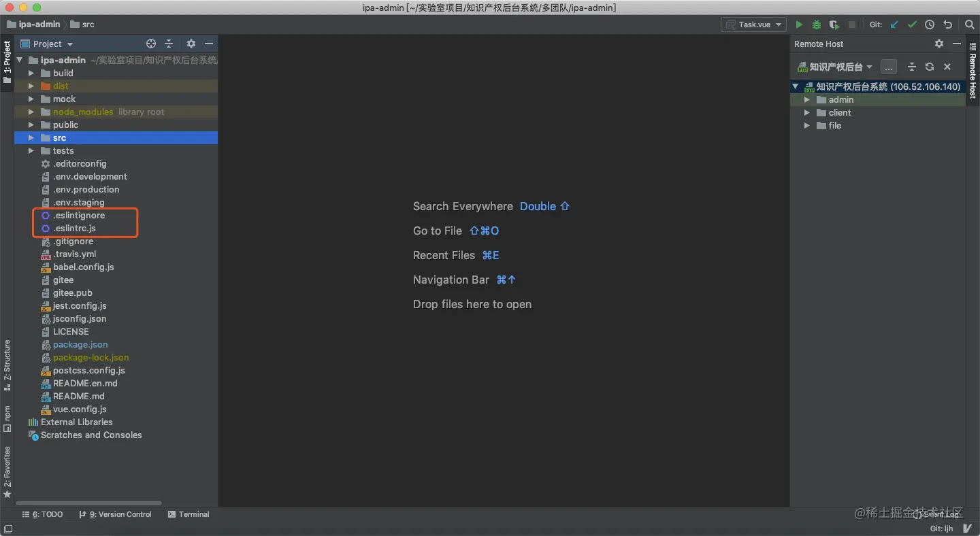
Task: Click the Stop process square icon
Action: click(852, 24)
